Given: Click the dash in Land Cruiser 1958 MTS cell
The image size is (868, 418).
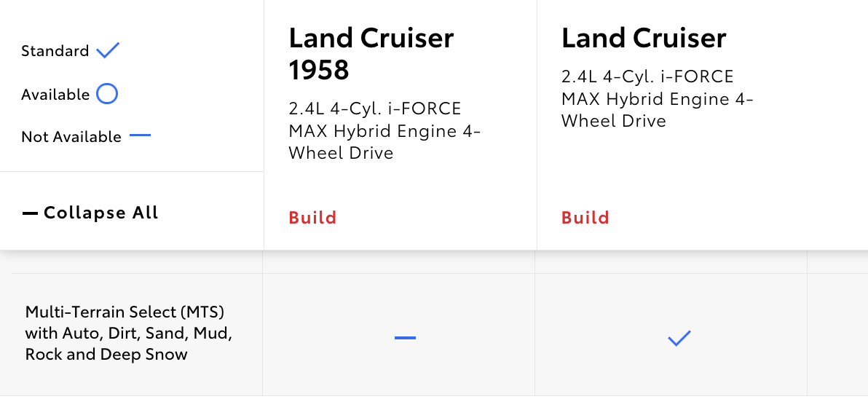Looking at the screenshot, I should pos(405,338).
